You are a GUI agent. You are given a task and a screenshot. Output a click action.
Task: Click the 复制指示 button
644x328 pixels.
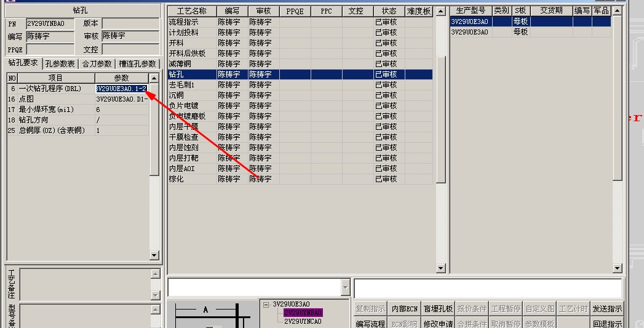370,309
